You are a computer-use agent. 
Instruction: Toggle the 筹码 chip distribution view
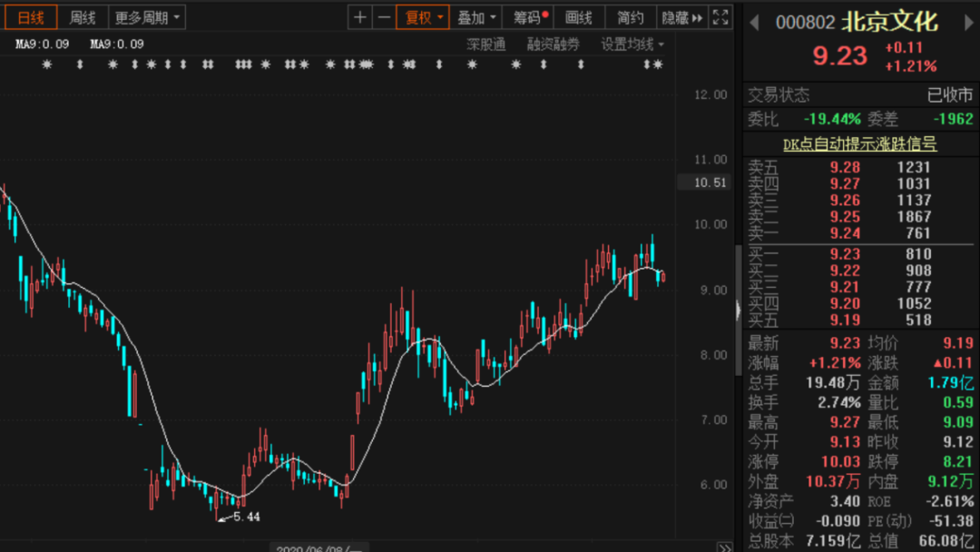530,17
